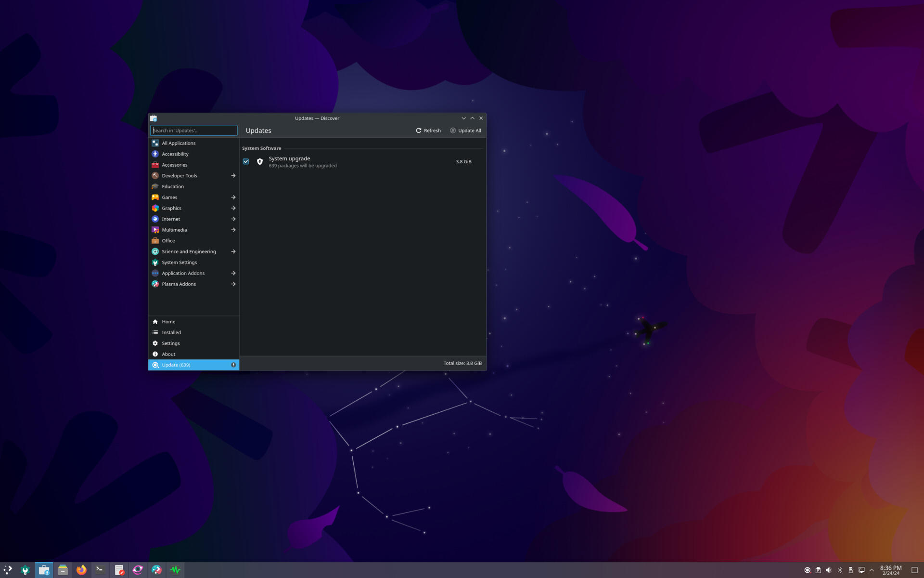Open All Applications category

pos(193,143)
